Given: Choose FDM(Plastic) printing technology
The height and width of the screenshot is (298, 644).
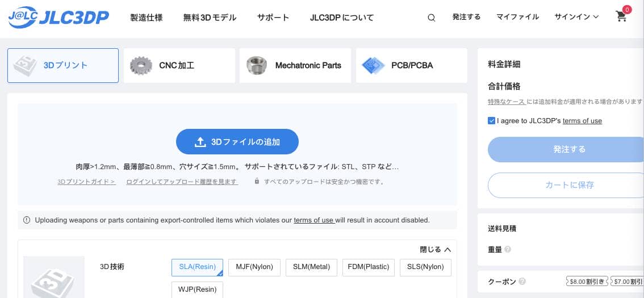Looking at the screenshot, I should [369, 267].
